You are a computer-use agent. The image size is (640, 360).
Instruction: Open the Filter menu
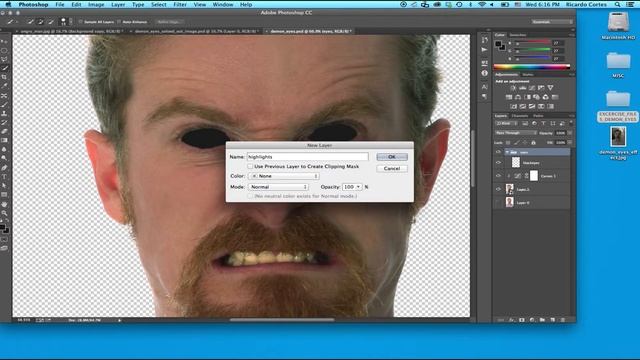pos(180,4)
